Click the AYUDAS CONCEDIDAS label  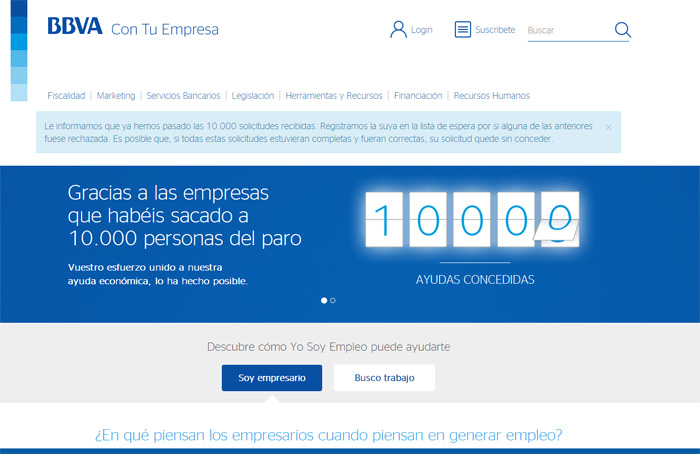[x=475, y=280]
